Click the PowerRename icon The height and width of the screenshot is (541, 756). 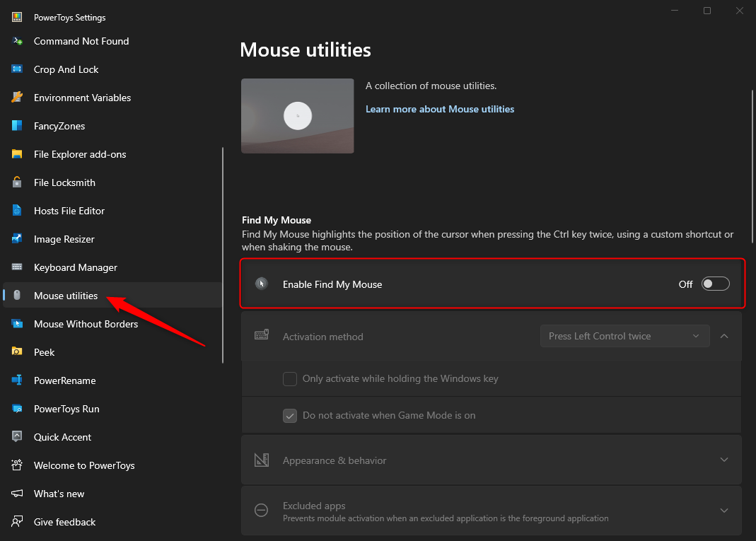(18, 380)
